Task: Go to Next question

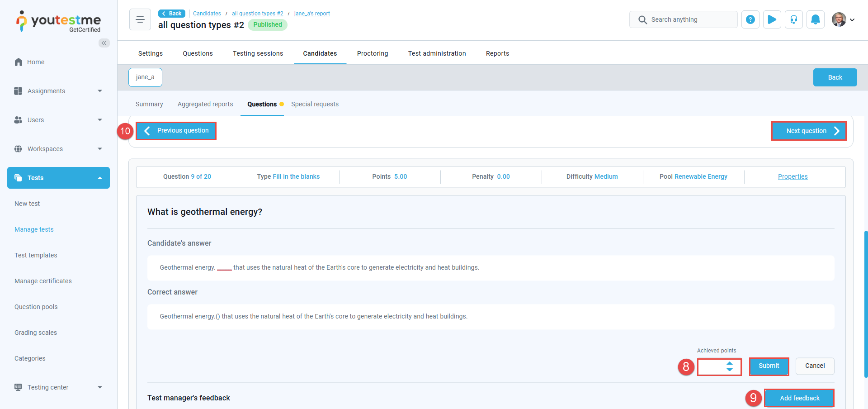Action: click(809, 131)
